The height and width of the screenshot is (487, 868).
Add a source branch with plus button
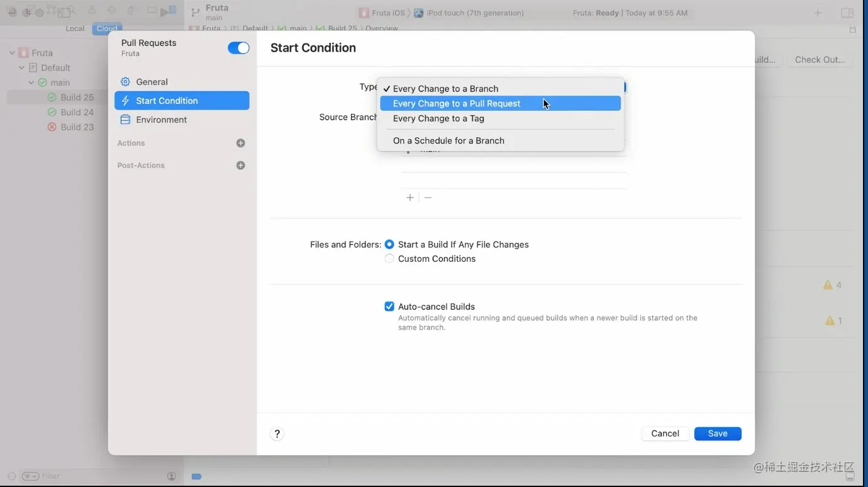point(410,198)
